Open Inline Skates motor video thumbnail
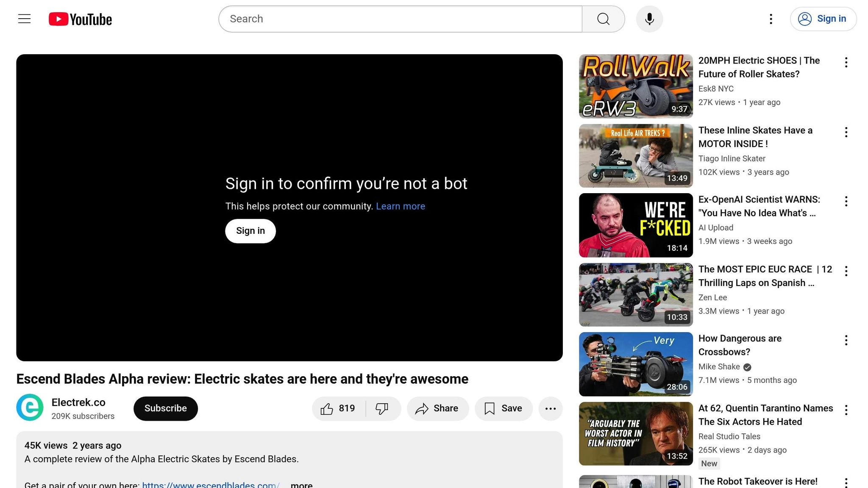 (x=636, y=156)
